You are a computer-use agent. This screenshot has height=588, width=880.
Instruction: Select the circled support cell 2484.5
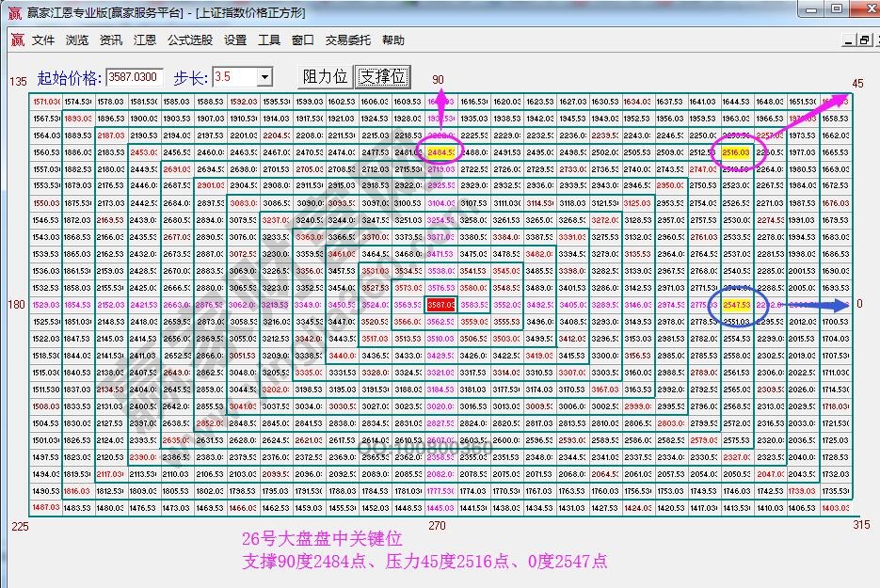[441, 151]
